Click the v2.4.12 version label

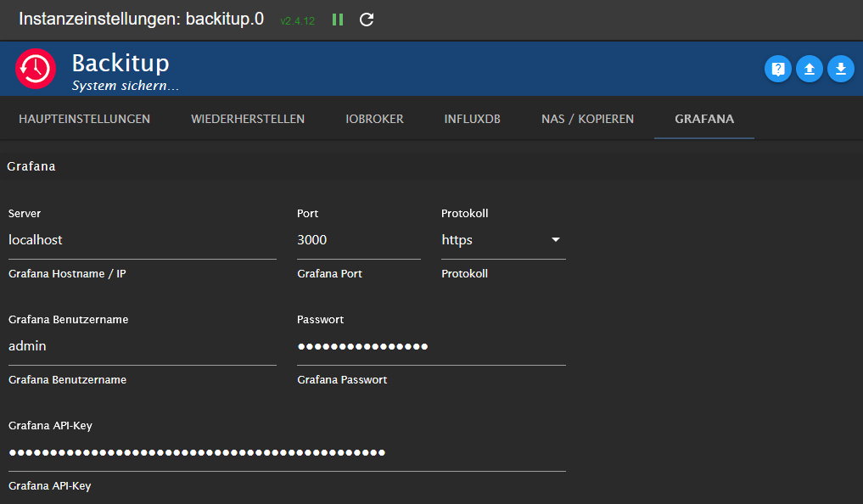(297, 20)
